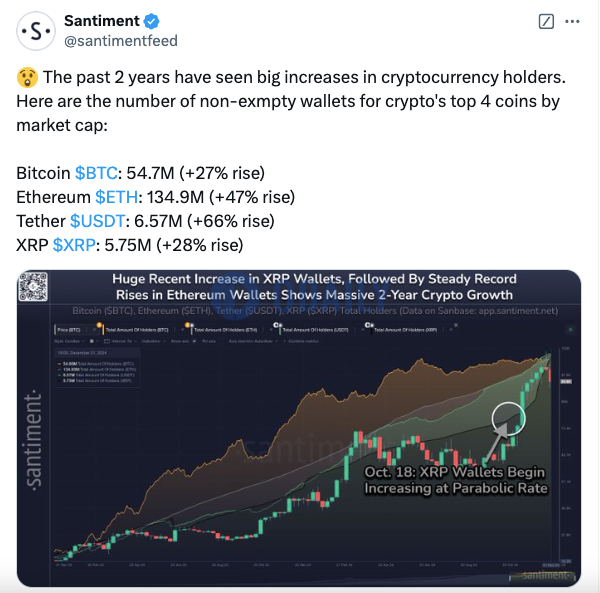Click the blue verified badge
This screenshot has height=593, width=600.
152,21
